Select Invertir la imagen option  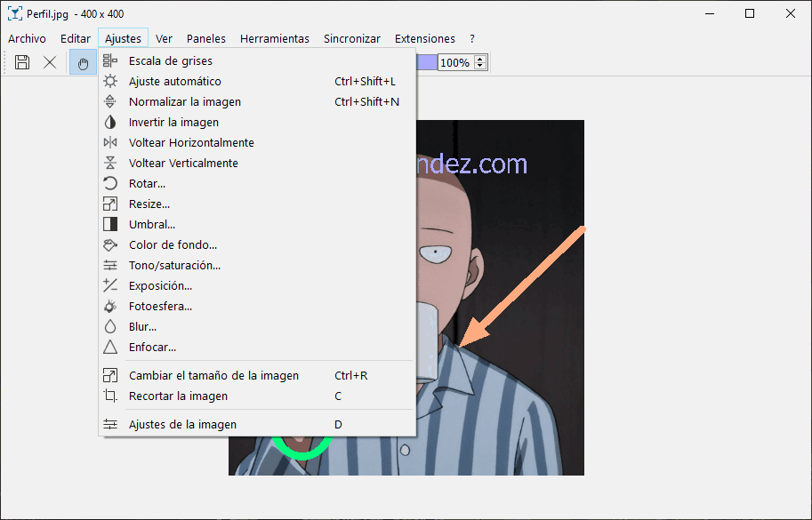click(x=257, y=122)
